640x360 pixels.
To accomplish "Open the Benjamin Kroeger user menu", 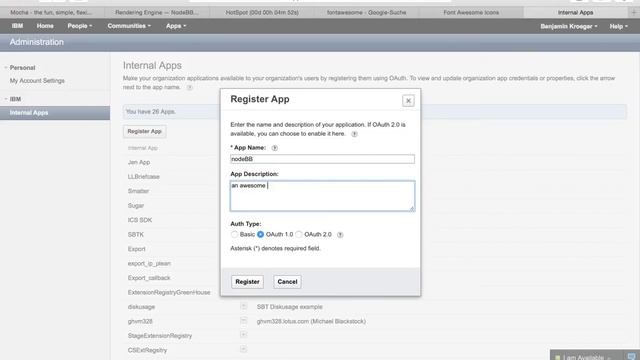I will 569,26.
